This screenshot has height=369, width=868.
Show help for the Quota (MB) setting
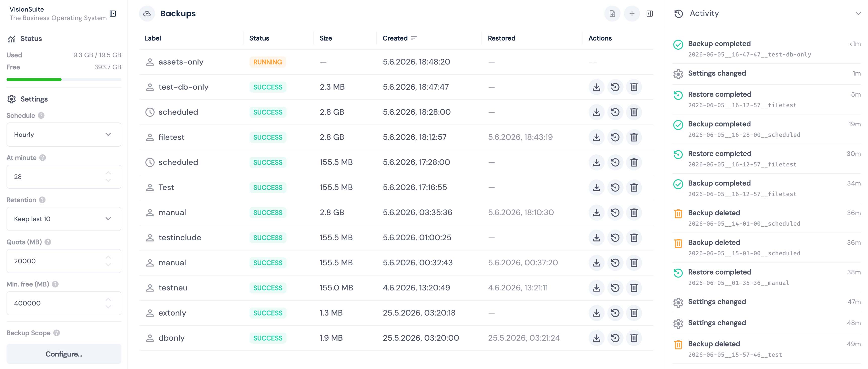tap(48, 242)
